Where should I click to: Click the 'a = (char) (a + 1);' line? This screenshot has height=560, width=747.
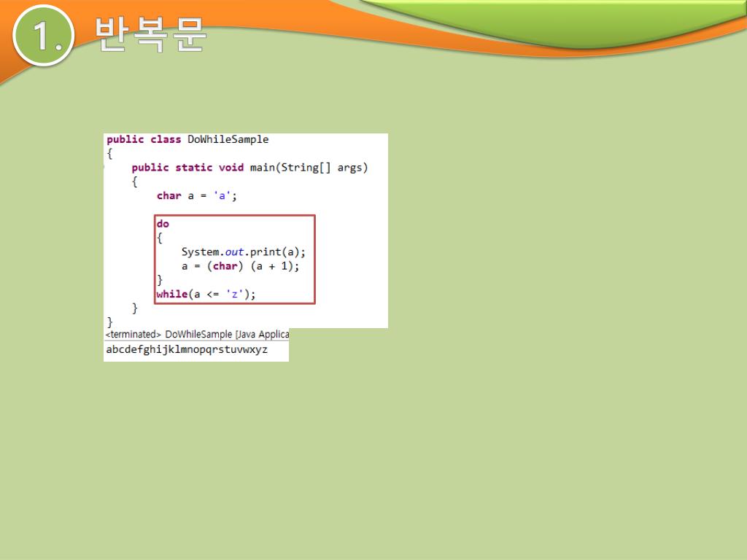[241, 266]
